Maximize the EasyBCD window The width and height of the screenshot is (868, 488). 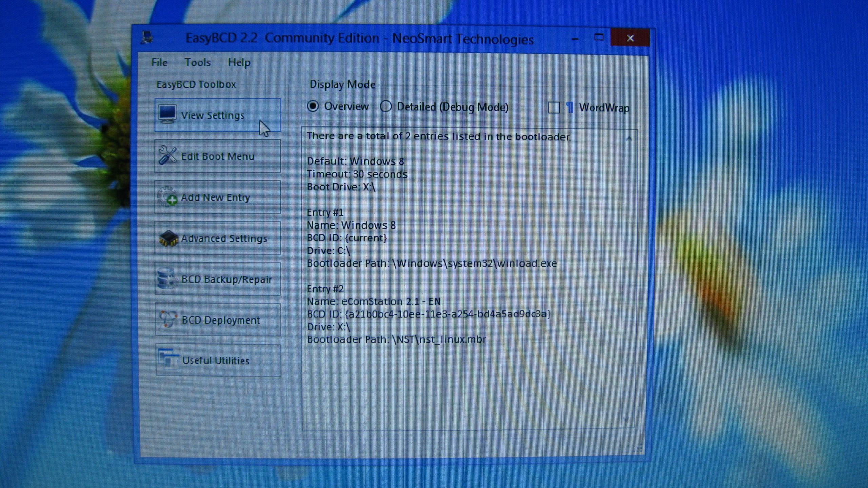[x=599, y=37]
